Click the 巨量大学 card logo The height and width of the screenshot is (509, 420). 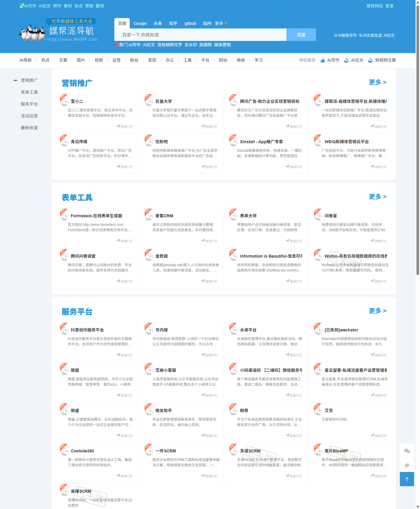pos(149,102)
